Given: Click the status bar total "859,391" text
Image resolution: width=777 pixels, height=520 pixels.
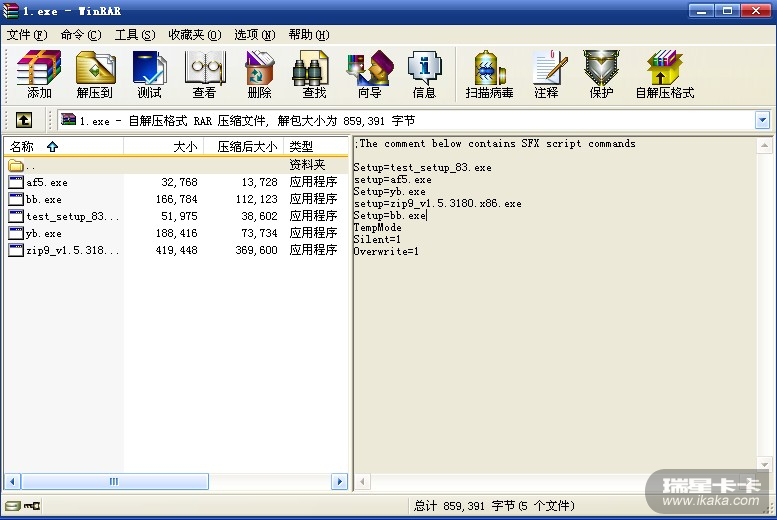Looking at the screenshot, I should [464, 506].
